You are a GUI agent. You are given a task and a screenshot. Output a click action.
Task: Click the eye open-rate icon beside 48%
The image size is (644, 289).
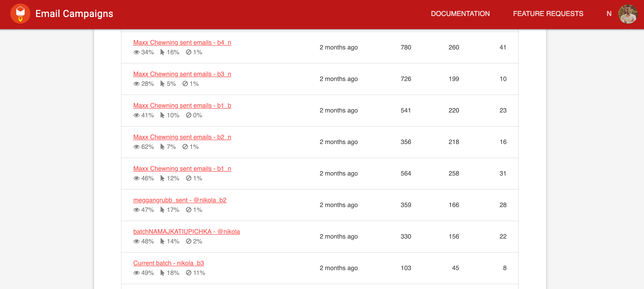[136, 242]
